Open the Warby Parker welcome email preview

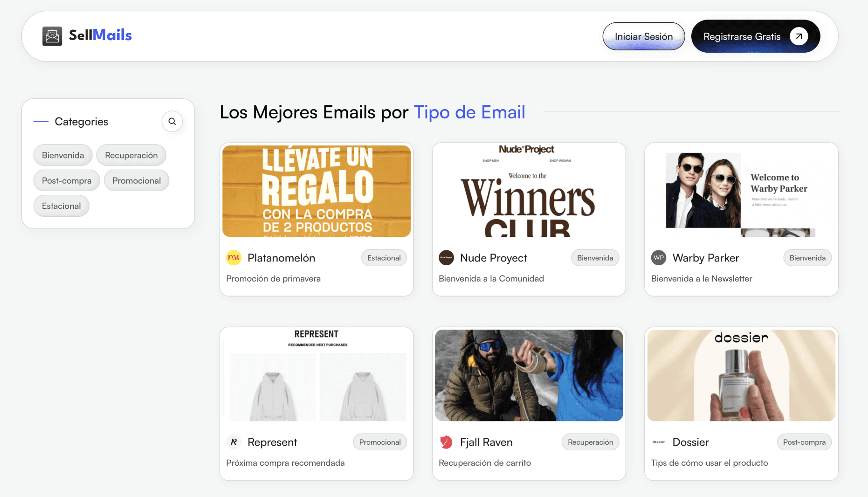tap(742, 191)
